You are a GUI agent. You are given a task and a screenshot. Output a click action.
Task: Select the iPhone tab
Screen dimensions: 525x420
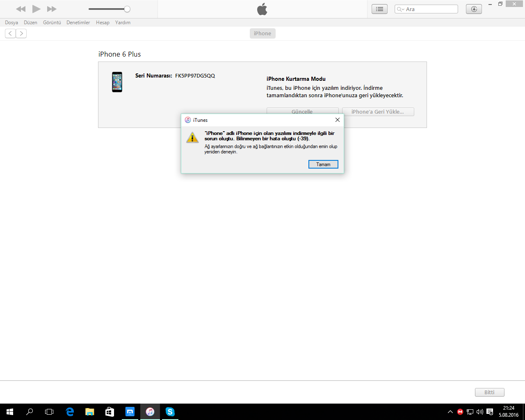pos(262,34)
